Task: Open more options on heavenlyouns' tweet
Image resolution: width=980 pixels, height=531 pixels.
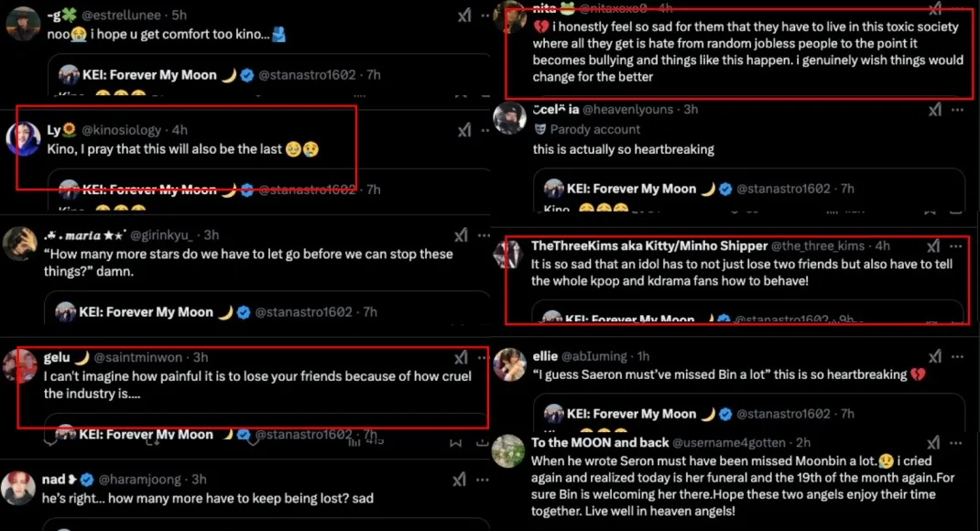Action: click(x=956, y=110)
